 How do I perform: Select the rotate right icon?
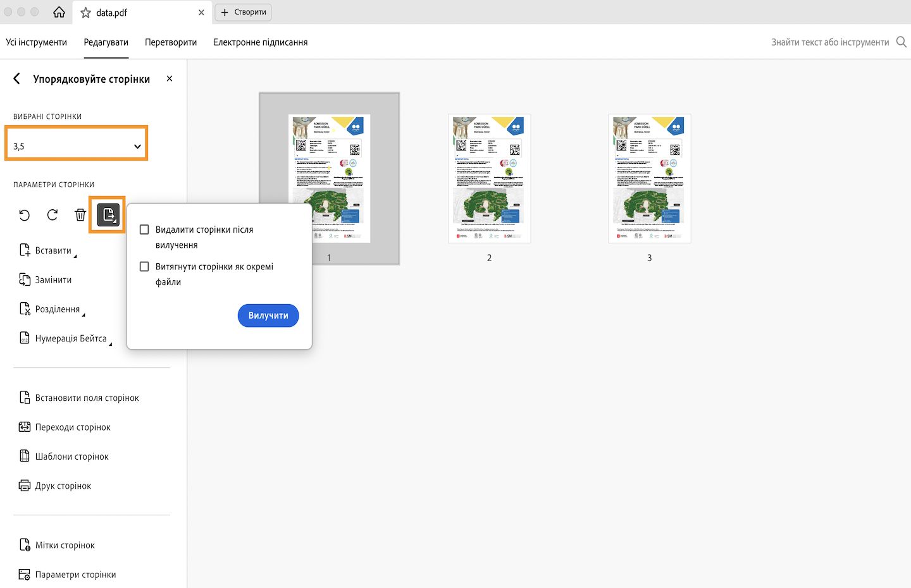[x=52, y=215]
